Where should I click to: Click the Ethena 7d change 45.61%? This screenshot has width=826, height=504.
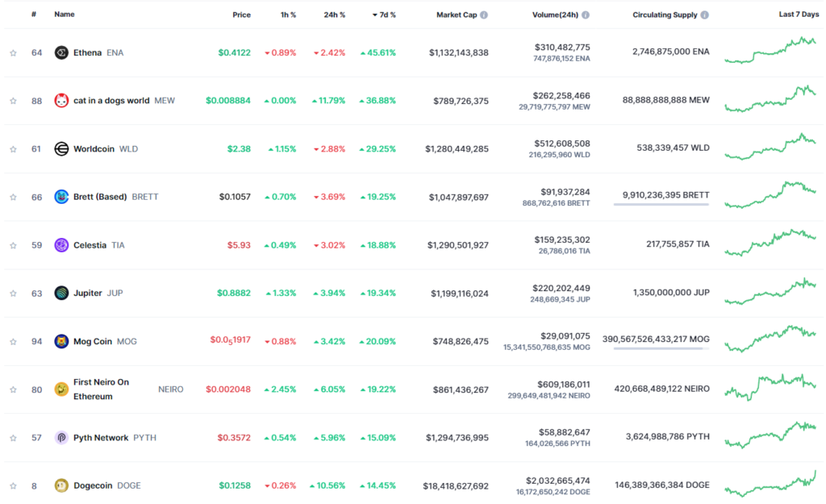(378, 52)
